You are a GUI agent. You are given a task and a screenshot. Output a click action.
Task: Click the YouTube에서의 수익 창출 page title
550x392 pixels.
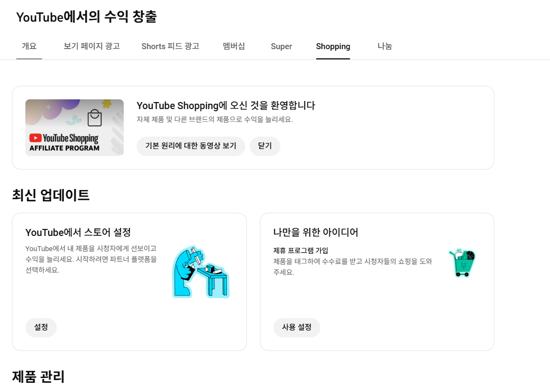click(x=86, y=17)
